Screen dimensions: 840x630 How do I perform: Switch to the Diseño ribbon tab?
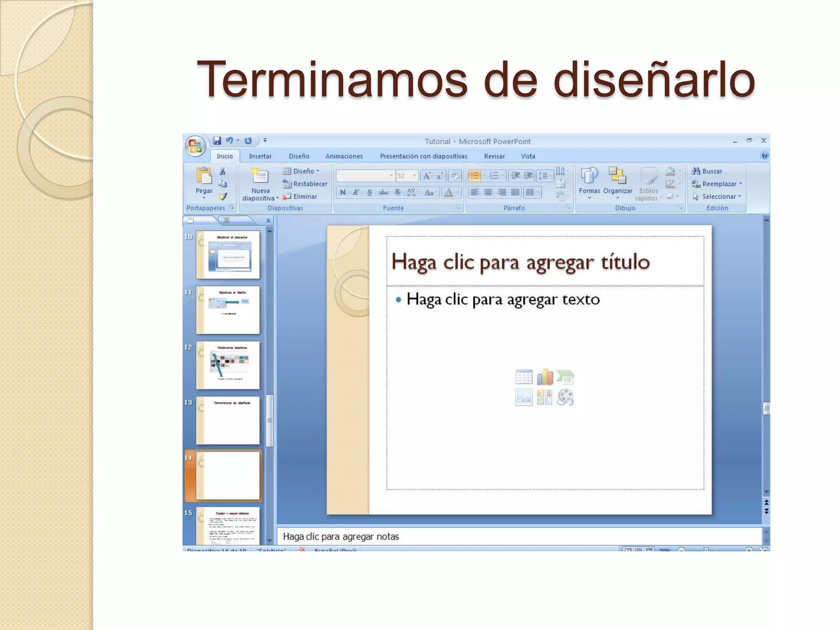[x=299, y=156]
